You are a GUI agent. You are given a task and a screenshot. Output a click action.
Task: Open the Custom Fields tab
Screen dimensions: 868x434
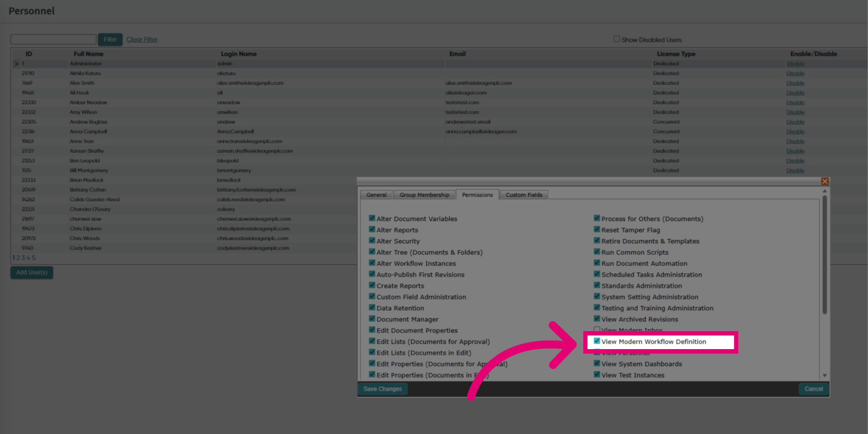tap(524, 195)
